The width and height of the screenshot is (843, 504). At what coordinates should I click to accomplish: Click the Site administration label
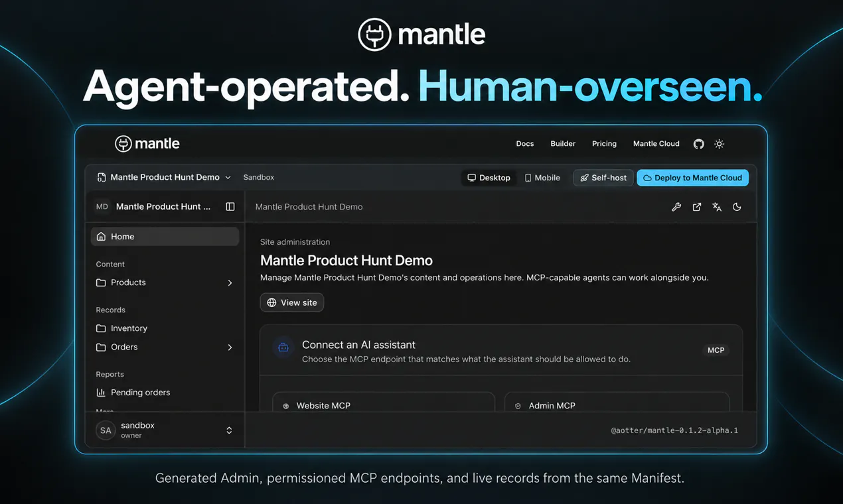(x=295, y=242)
